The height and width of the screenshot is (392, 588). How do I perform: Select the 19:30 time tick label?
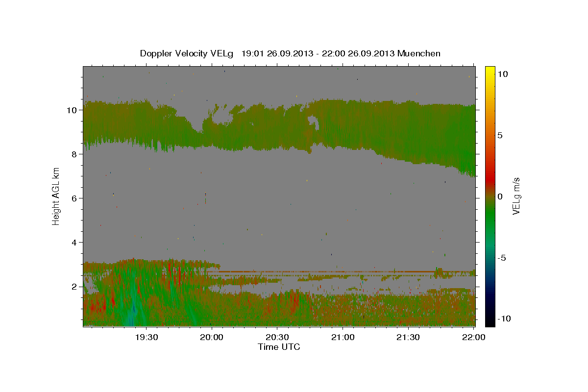pyautogui.click(x=146, y=337)
